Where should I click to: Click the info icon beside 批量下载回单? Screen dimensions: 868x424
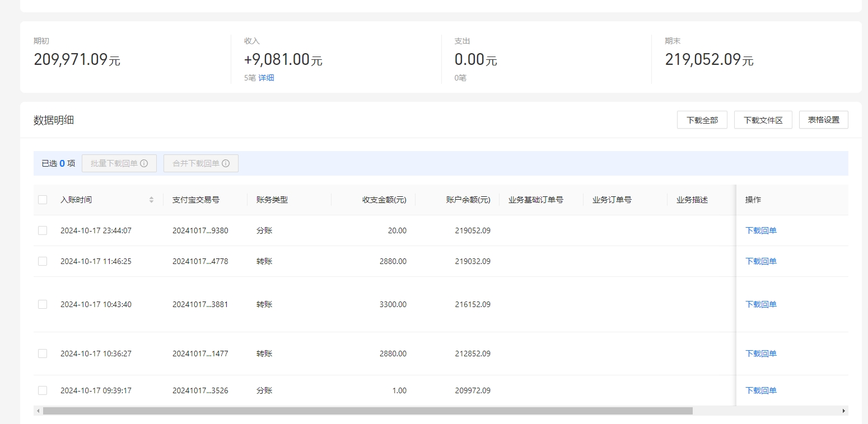pyautogui.click(x=144, y=163)
